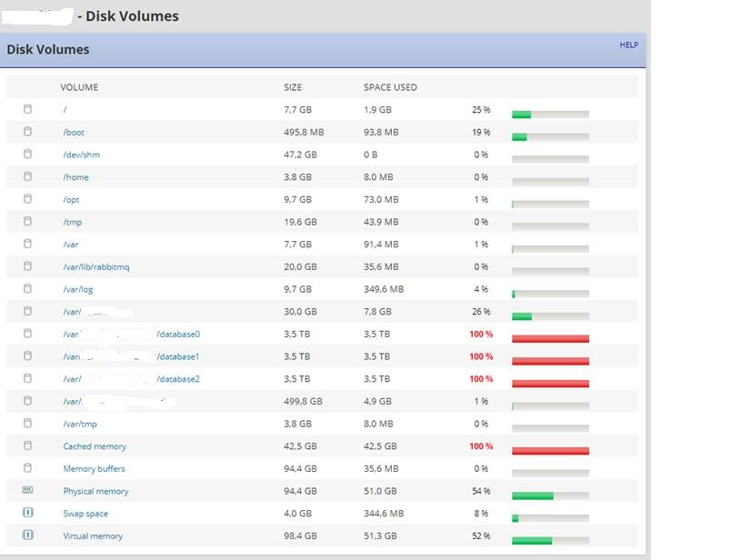Click the red usage bar for database0
Screen dimensions: 750x560
550,338
